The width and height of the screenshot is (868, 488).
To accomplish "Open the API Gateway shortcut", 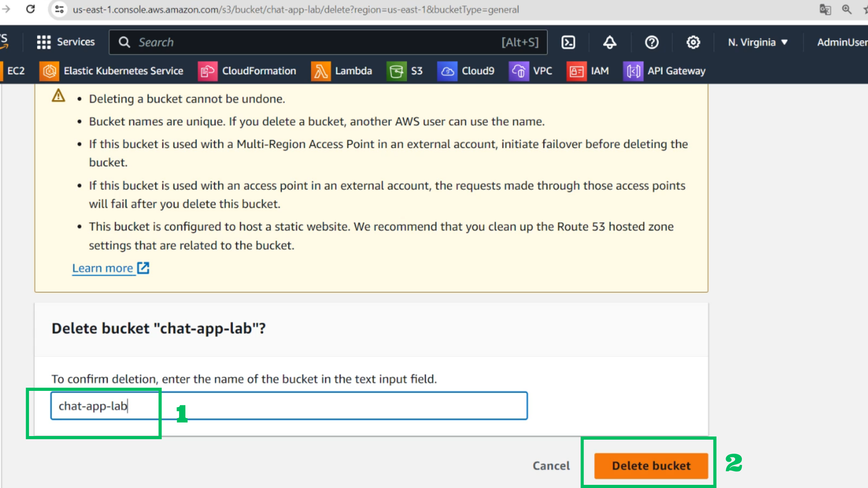I will pyautogui.click(x=664, y=71).
